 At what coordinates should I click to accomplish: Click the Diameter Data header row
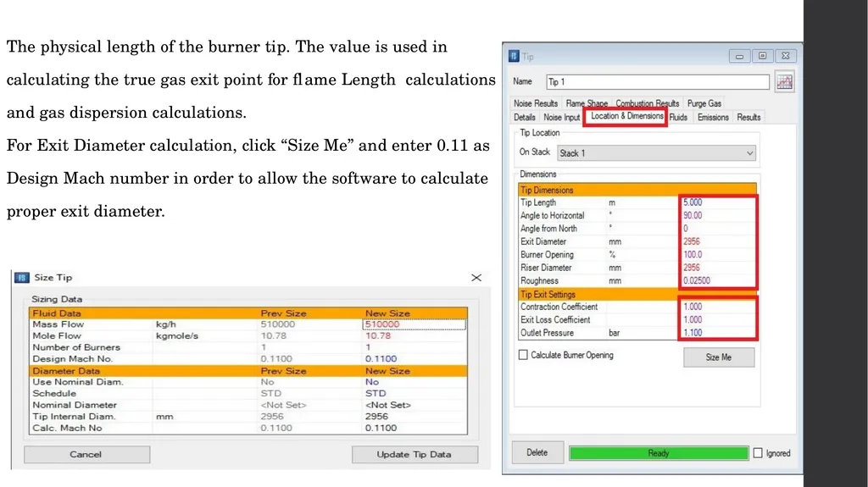pyautogui.click(x=248, y=371)
